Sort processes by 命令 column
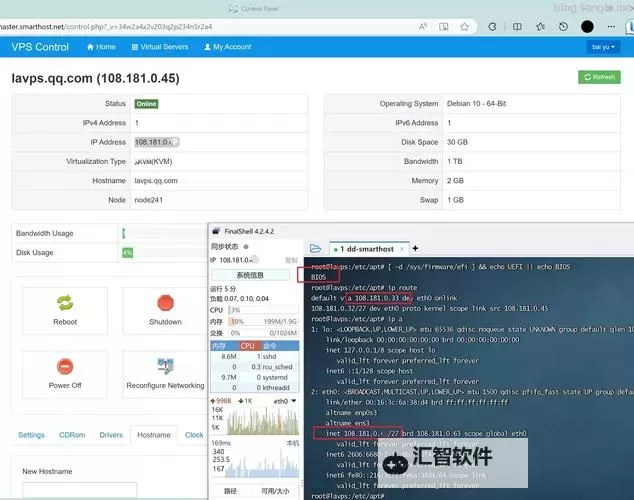This screenshot has width=634, height=500. [x=280, y=346]
